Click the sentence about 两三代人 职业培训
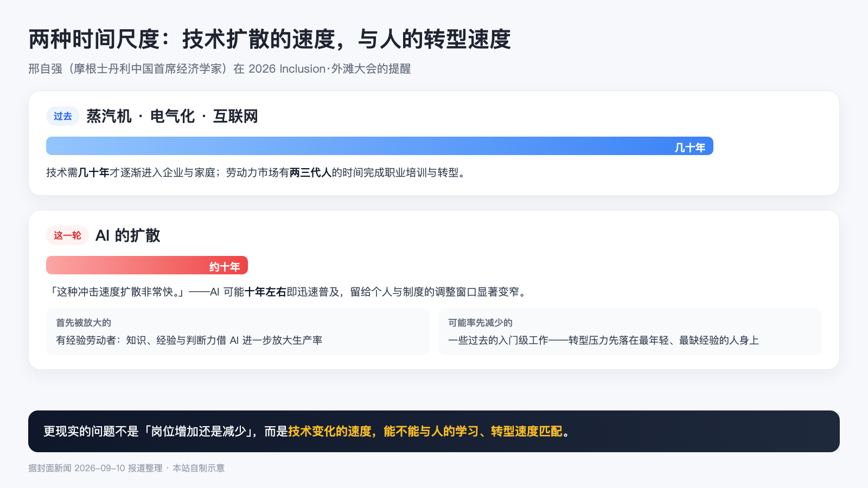Screen dimensions: 868x488 pos(256,172)
